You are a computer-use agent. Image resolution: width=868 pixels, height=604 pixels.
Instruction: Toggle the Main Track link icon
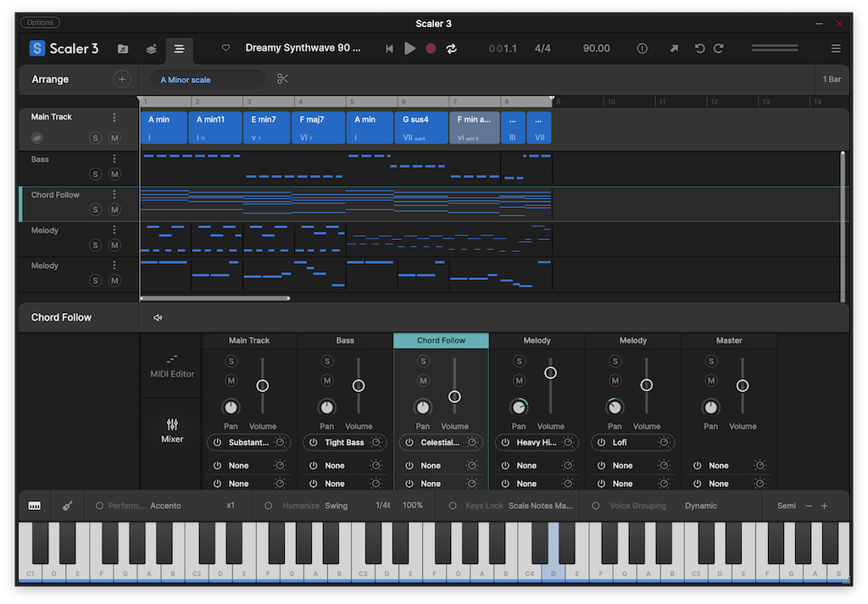[x=37, y=138]
